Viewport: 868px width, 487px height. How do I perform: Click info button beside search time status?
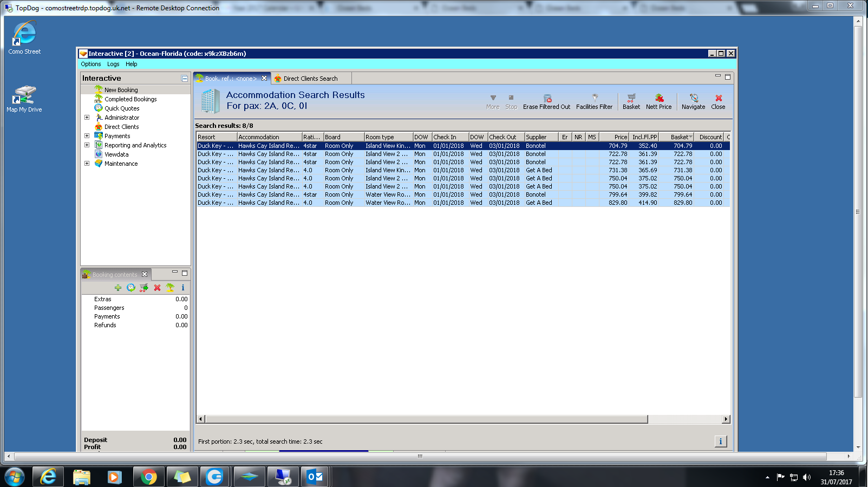pos(721,441)
